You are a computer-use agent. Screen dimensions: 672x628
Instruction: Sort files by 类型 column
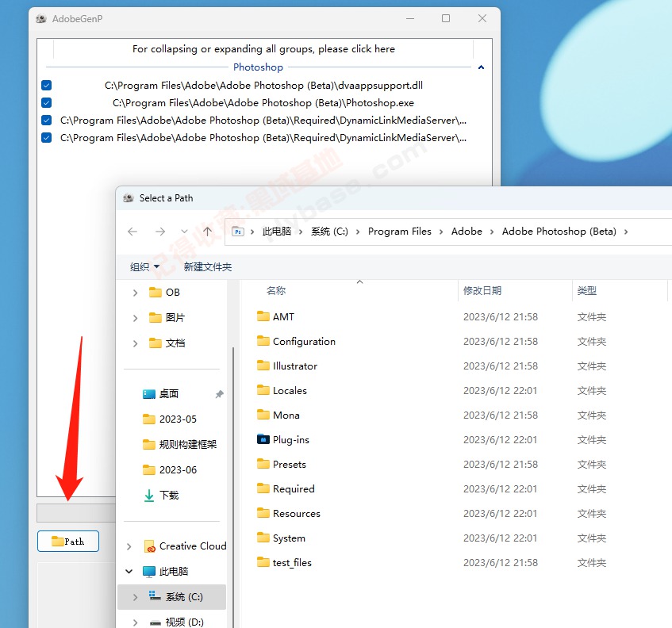(x=587, y=291)
